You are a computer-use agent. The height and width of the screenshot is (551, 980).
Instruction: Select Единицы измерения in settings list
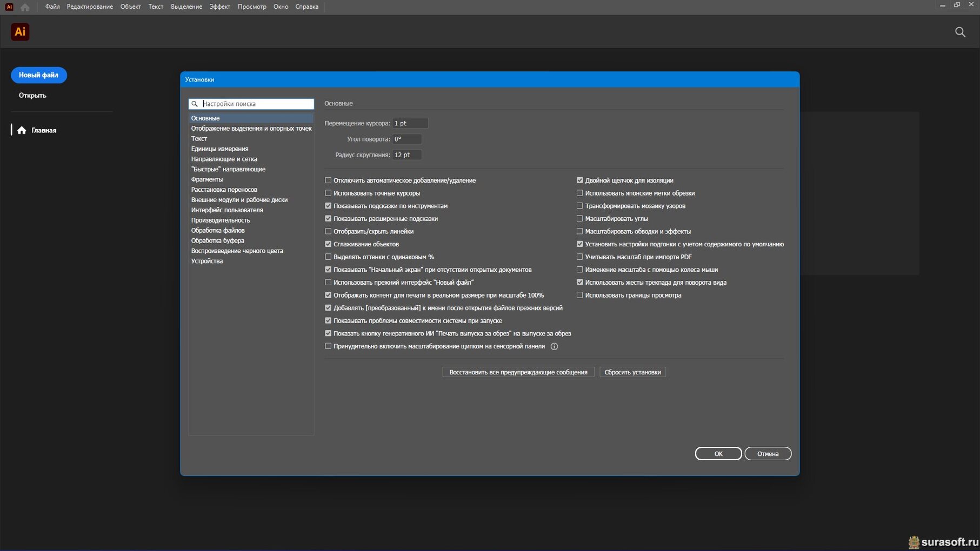click(x=219, y=149)
